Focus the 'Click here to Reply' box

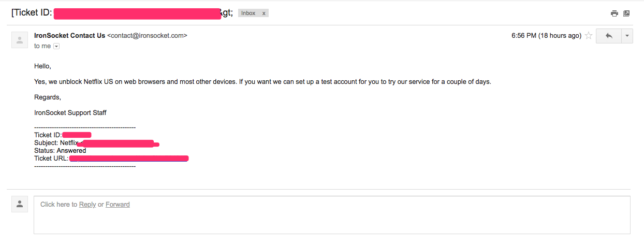pos(332,215)
